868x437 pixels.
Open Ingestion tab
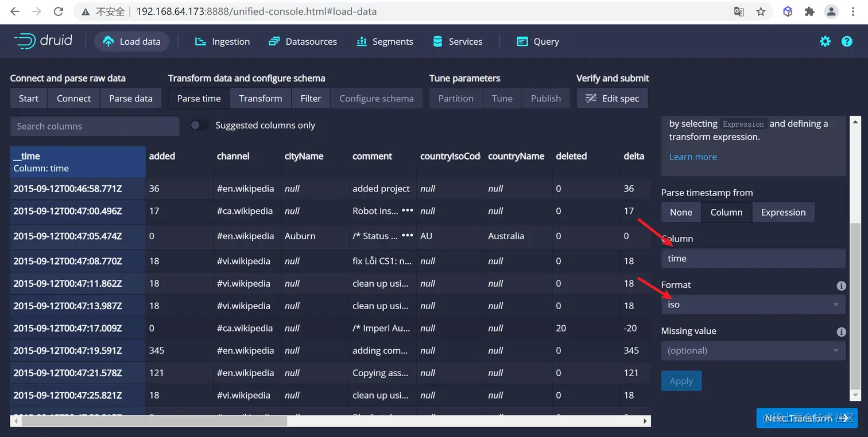222,41
